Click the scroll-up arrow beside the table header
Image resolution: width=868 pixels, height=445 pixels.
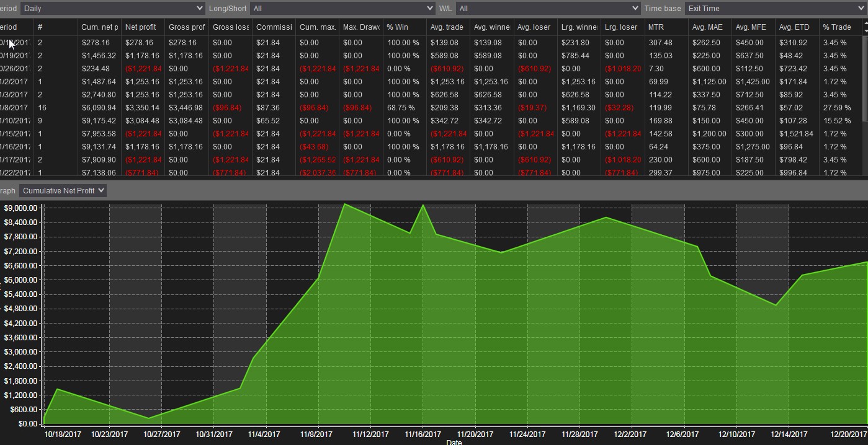pos(865,24)
